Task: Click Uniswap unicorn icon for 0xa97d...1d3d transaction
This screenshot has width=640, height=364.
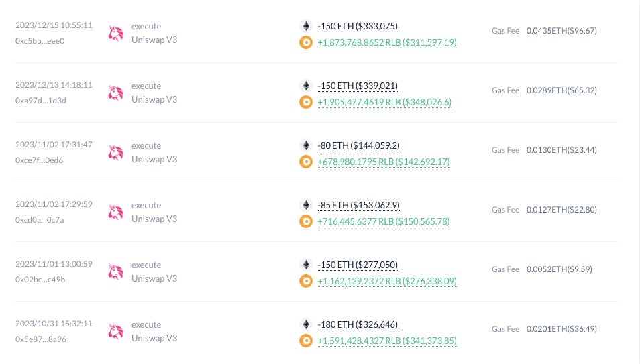Action: click(116, 93)
